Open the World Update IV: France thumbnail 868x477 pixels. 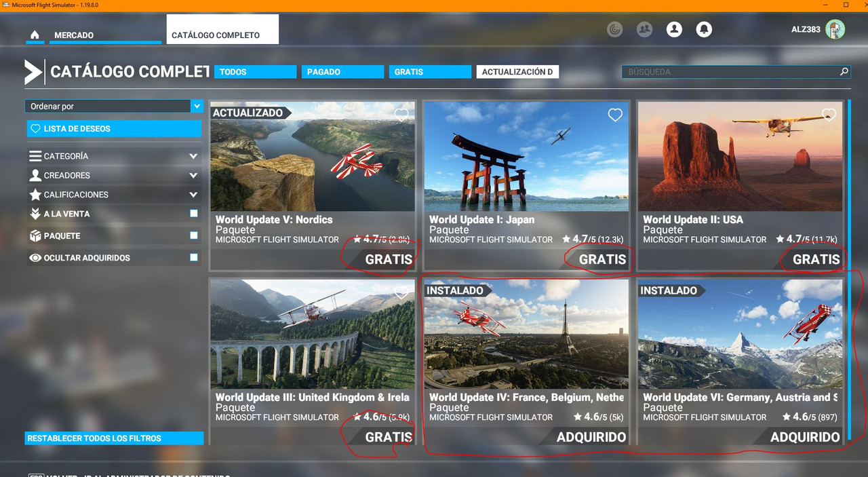click(x=526, y=335)
